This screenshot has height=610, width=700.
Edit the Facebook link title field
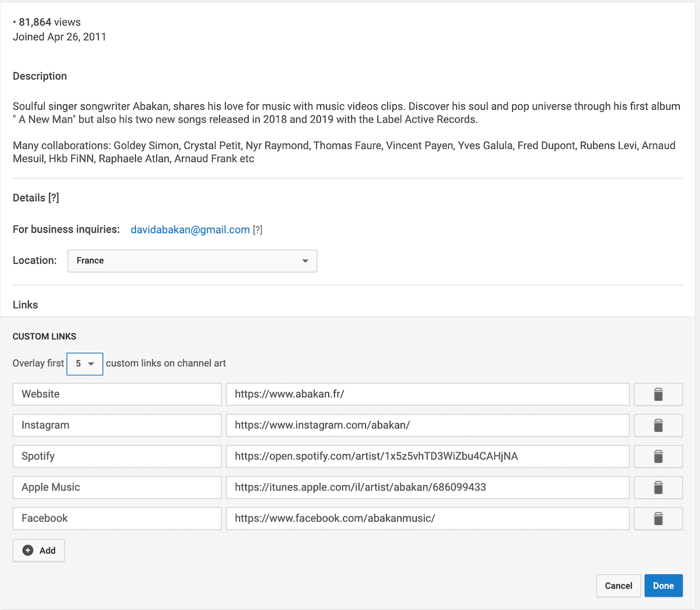point(117,518)
